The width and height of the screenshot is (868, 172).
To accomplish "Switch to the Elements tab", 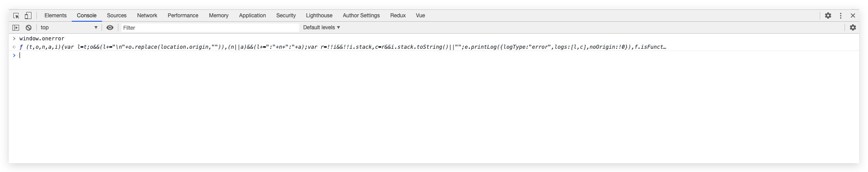I will (x=55, y=16).
